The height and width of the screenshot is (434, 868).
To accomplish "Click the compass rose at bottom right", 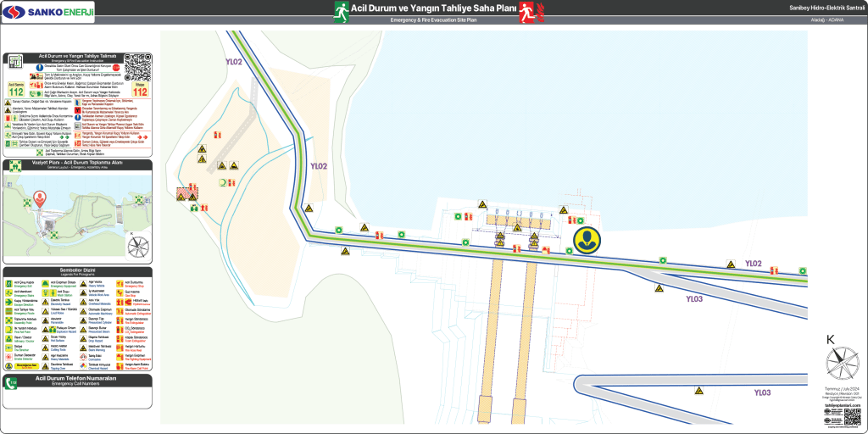I will [x=842, y=364].
